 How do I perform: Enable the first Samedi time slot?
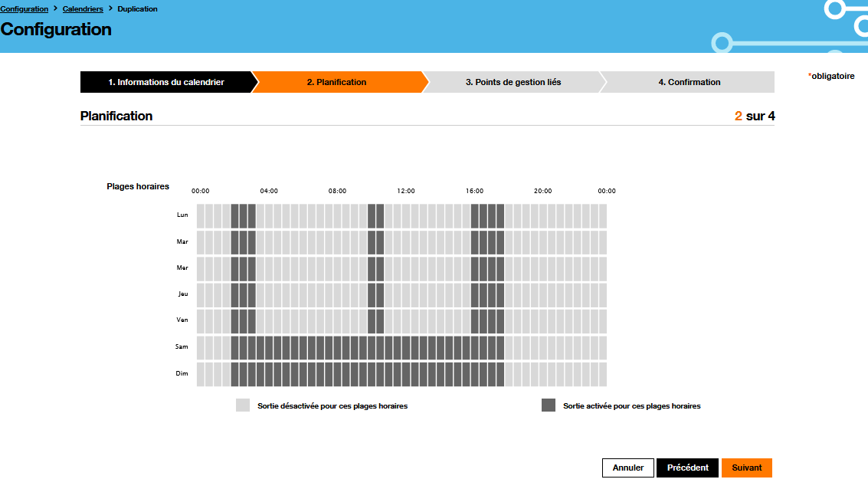199,346
